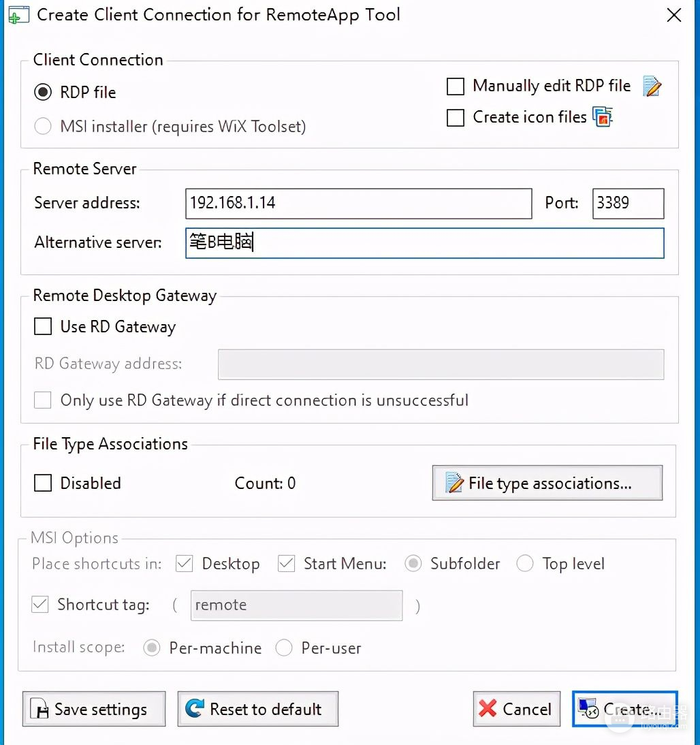
Task: Choose Per-machine install scope
Action: coord(152,648)
